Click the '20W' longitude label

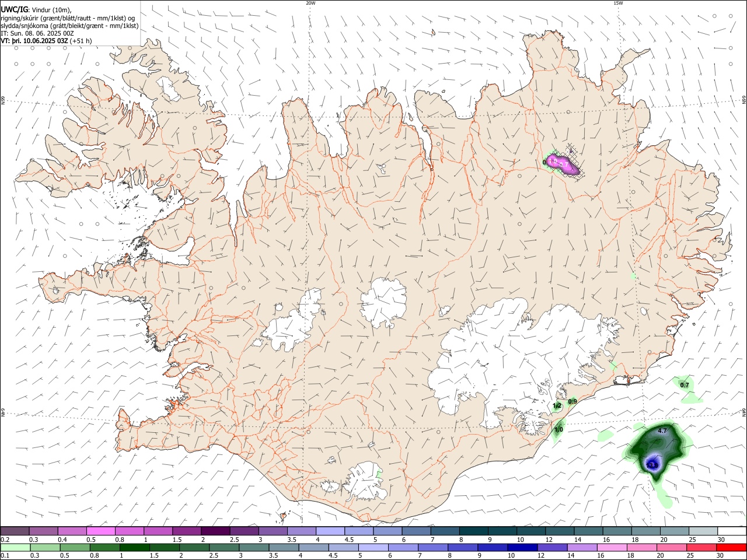click(310, 3)
